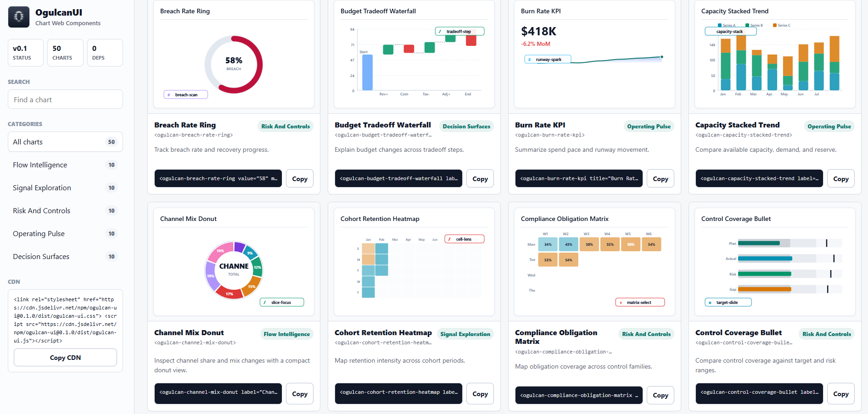Click the Series B legend swatch
The width and height of the screenshot is (868, 414).
pos(747,25)
